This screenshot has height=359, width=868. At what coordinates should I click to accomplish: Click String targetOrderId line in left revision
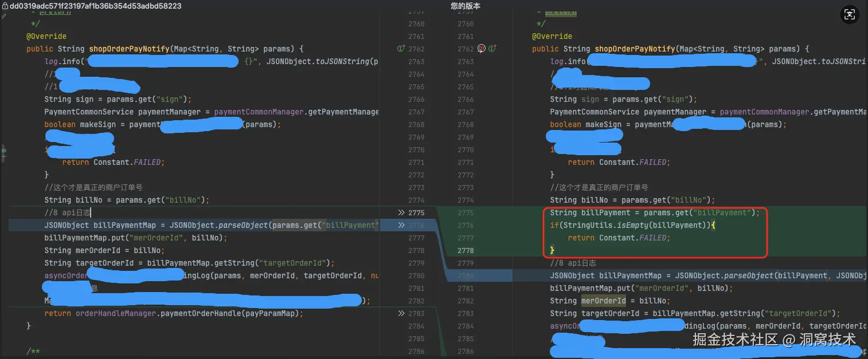[x=189, y=263]
